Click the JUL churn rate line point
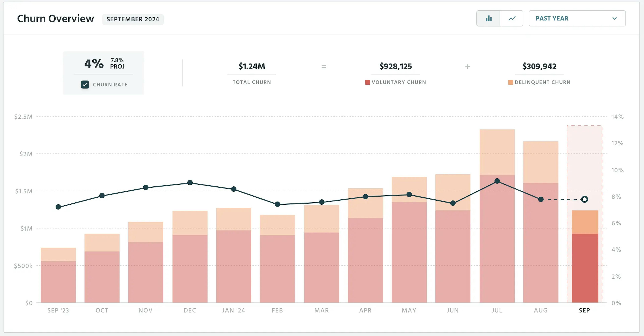The width and height of the screenshot is (644, 336). (x=497, y=181)
